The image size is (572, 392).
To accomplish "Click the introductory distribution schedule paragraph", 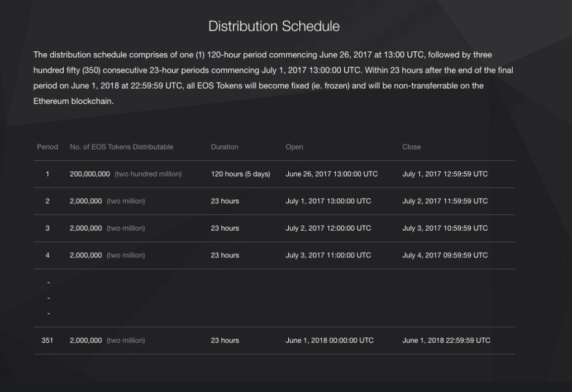I will tap(274, 78).
